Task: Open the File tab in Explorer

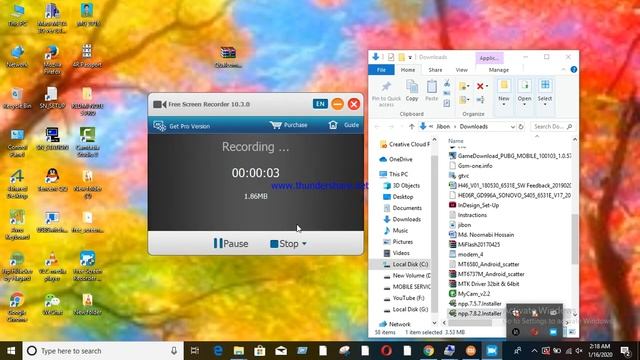Action: coord(381,70)
